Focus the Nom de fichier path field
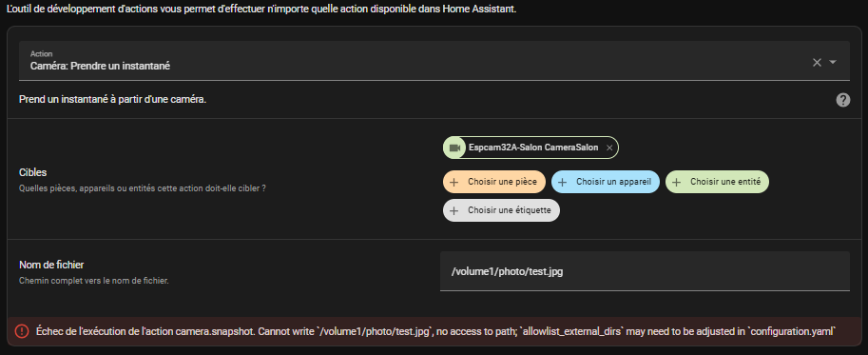868x355 pixels. tap(645, 271)
